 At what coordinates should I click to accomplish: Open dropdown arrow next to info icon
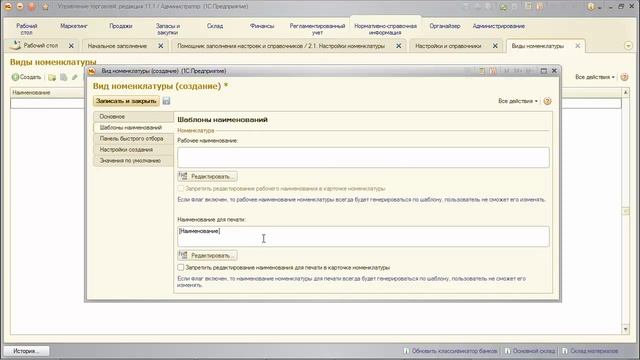pyautogui.click(x=600, y=7)
